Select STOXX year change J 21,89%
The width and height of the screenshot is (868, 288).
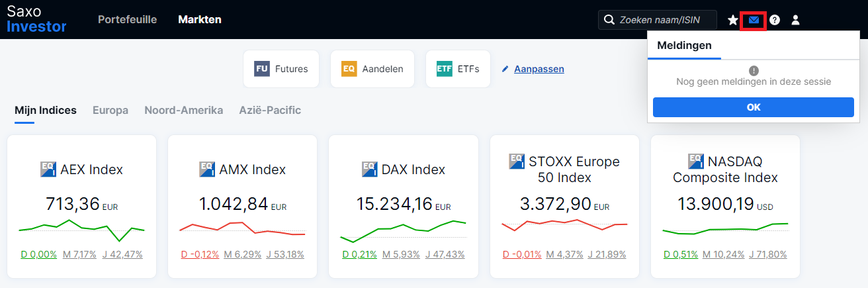click(607, 254)
